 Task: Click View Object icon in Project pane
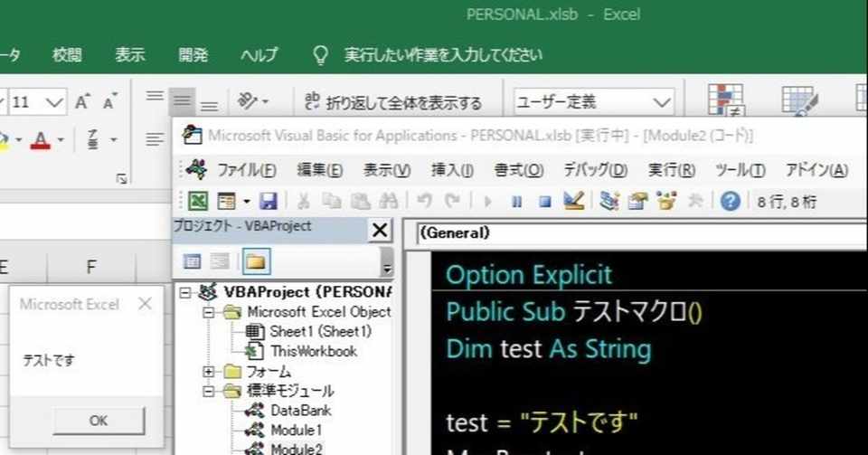tap(220, 261)
